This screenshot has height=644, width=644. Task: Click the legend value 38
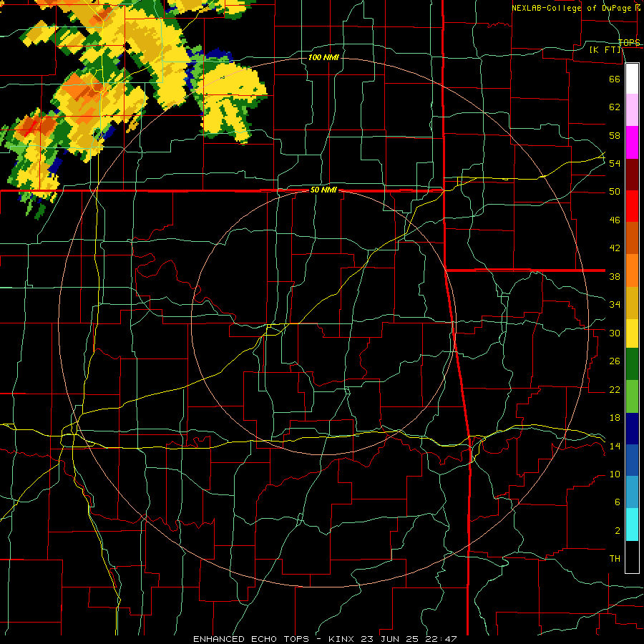615,276
